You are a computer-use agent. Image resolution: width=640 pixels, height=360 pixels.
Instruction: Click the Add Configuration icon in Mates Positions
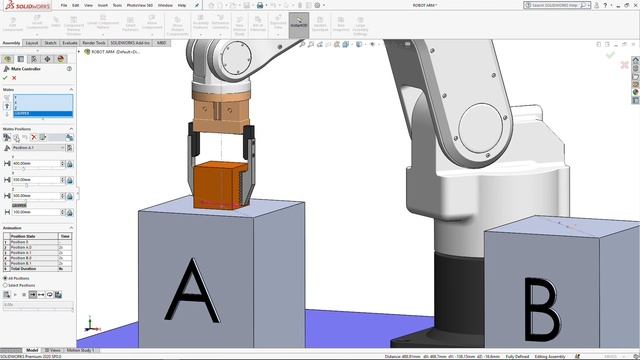(x=42, y=138)
